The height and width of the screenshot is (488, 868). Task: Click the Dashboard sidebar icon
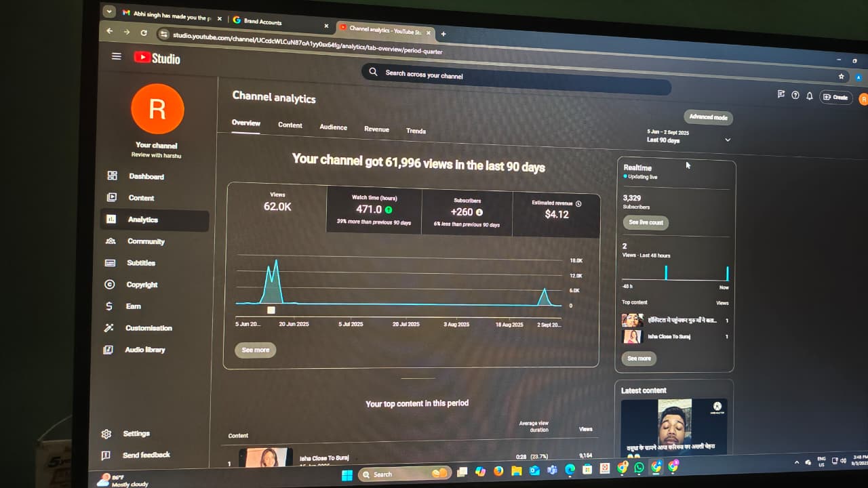(112, 176)
